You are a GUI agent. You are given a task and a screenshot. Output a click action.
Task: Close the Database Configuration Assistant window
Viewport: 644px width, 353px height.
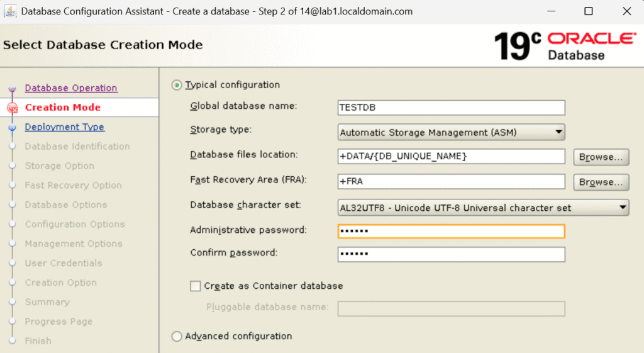(x=627, y=11)
